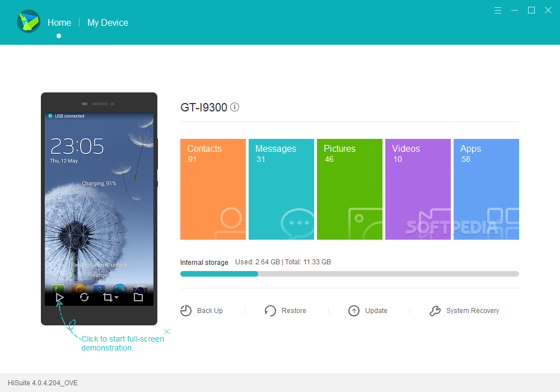Click the phone screen preview
The width and height of the screenshot is (560, 392).
click(99, 209)
